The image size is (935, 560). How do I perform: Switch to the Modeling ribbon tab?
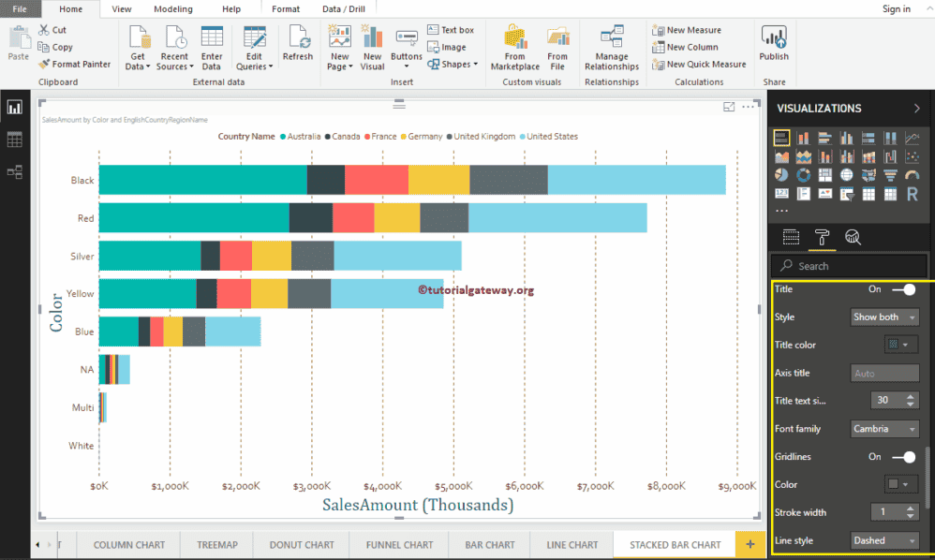(172, 8)
